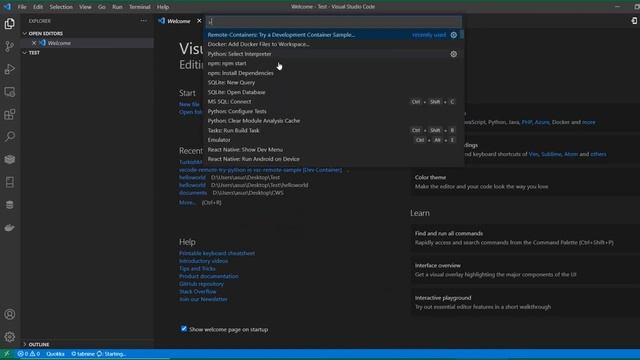
Task: Click the VS Code logo in title bar
Action: click(7, 7)
